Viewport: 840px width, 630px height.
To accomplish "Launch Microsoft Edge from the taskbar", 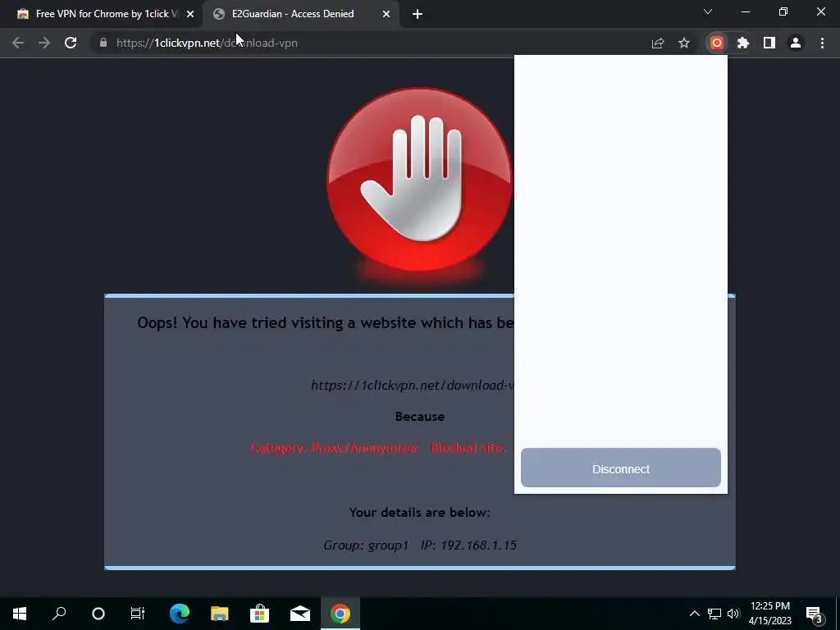I will (180, 614).
